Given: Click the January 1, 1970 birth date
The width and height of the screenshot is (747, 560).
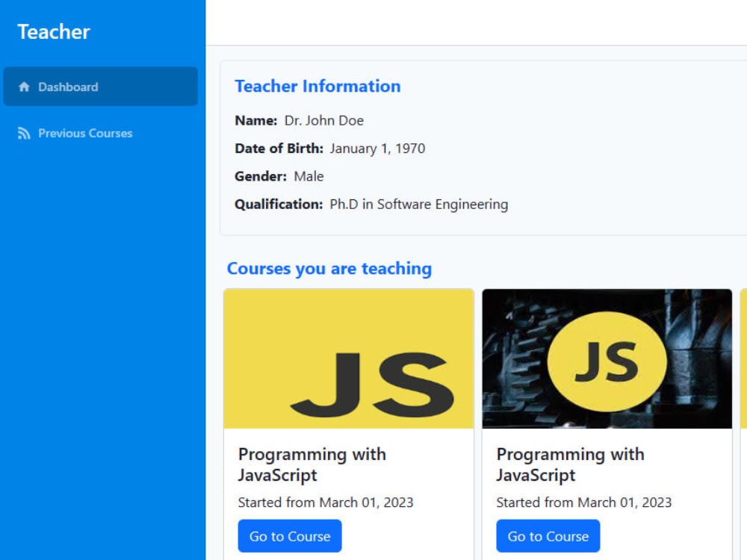Looking at the screenshot, I should (377, 149).
